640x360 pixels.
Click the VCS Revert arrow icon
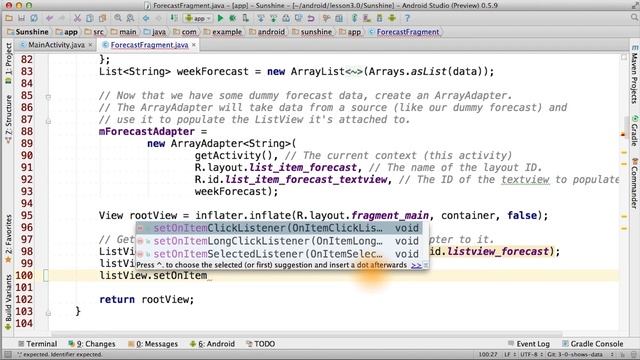click(x=311, y=18)
